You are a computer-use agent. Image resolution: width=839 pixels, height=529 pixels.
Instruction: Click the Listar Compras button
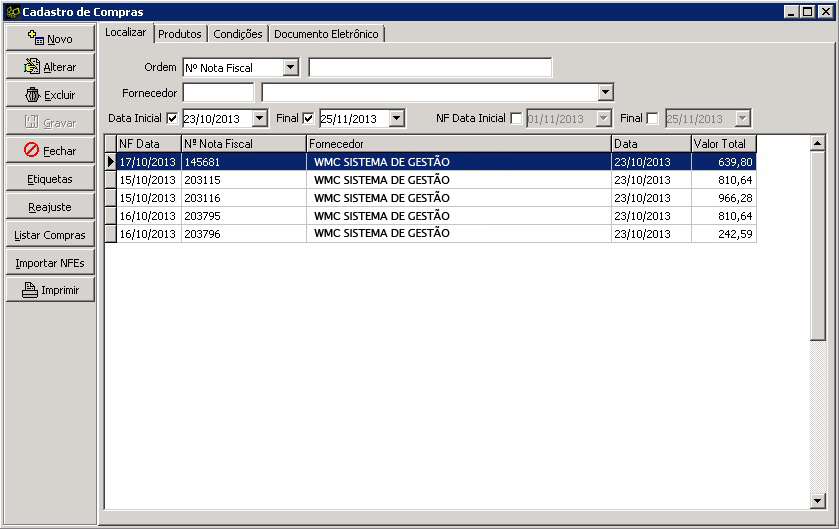[x=50, y=235]
